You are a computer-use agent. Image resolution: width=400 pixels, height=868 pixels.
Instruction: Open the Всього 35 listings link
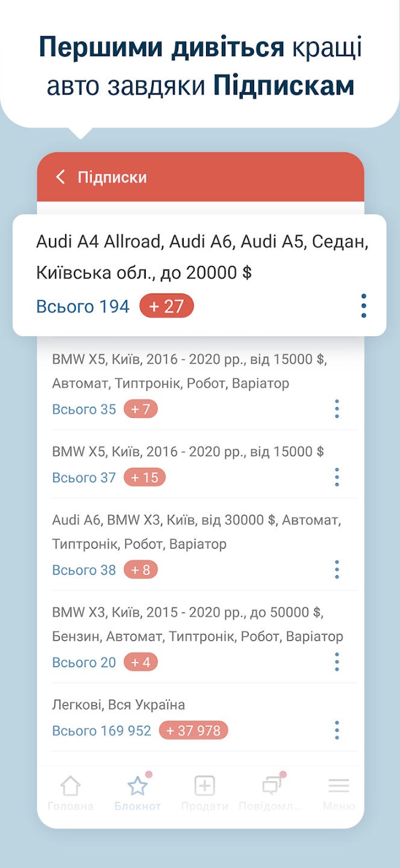[84, 410]
